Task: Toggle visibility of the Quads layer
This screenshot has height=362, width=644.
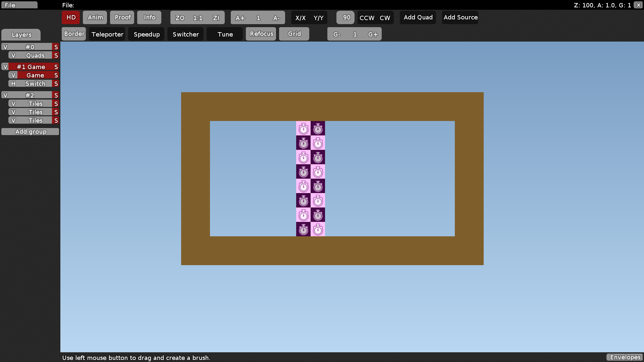Action: (13, 55)
